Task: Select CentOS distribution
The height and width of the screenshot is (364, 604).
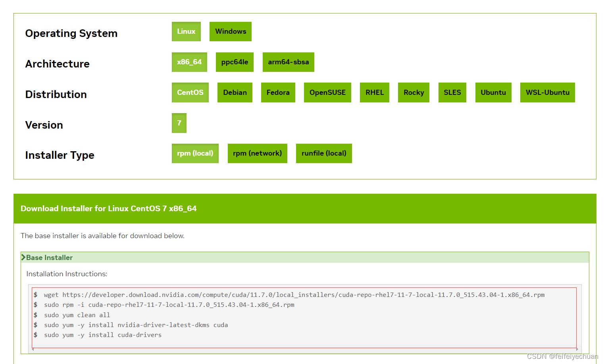Action: [190, 92]
